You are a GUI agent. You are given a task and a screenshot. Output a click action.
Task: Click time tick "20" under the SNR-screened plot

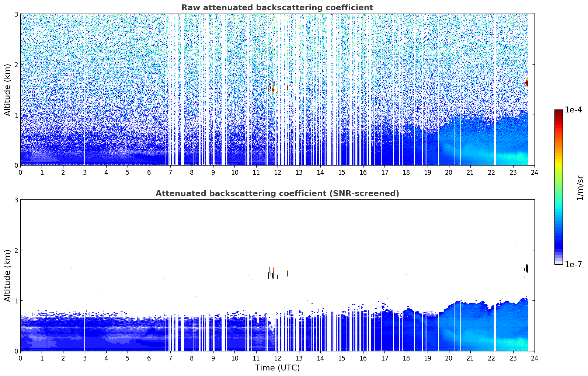pyautogui.click(x=449, y=358)
